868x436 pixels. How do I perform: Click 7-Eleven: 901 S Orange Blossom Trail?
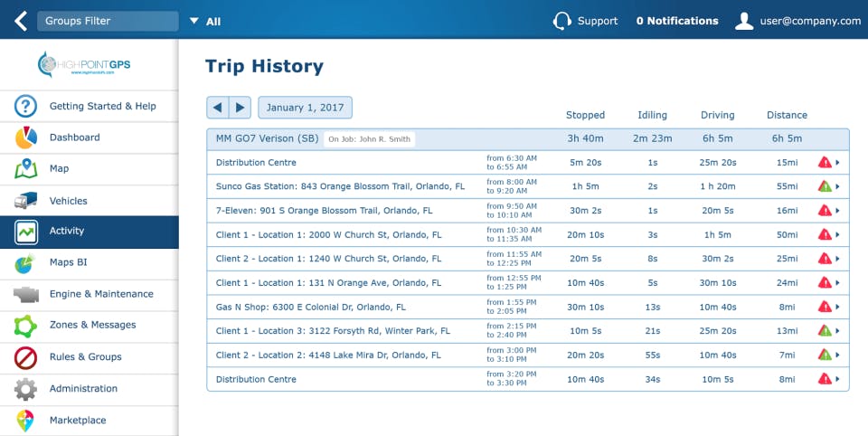coord(324,211)
